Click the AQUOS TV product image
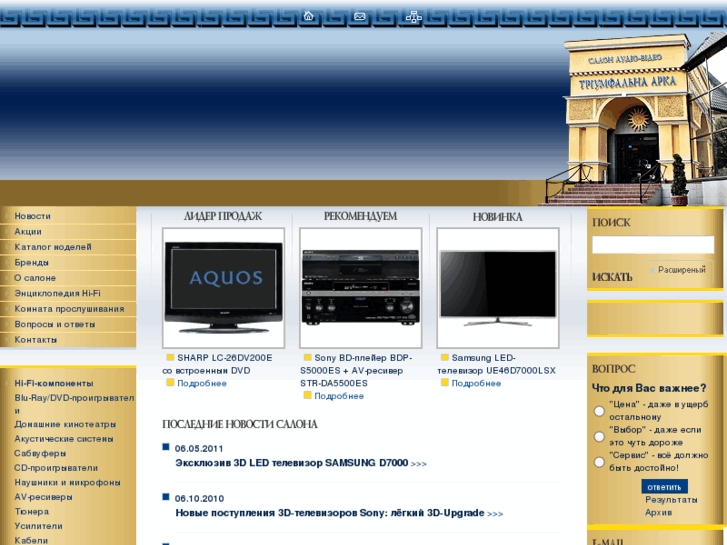The height and width of the screenshot is (545, 727). (x=223, y=288)
